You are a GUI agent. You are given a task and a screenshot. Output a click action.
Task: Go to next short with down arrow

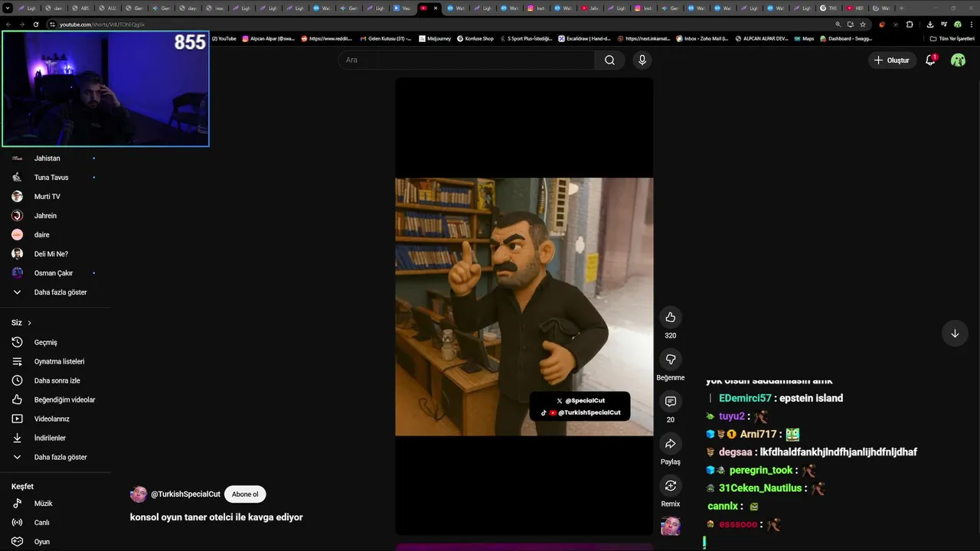pos(955,334)
